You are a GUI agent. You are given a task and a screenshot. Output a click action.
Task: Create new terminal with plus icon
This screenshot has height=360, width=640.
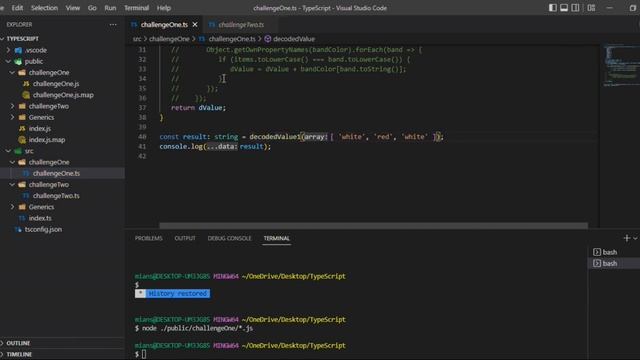(627, 238)
